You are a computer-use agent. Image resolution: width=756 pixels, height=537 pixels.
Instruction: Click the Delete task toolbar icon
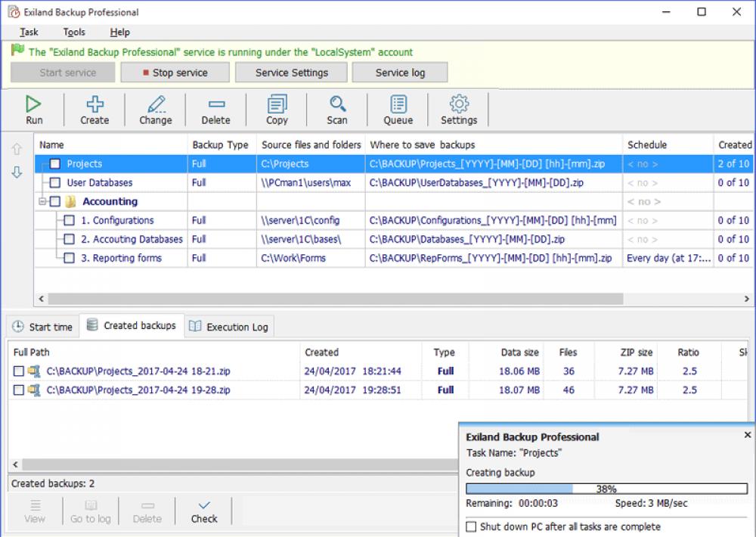click(x=216, y=109)
